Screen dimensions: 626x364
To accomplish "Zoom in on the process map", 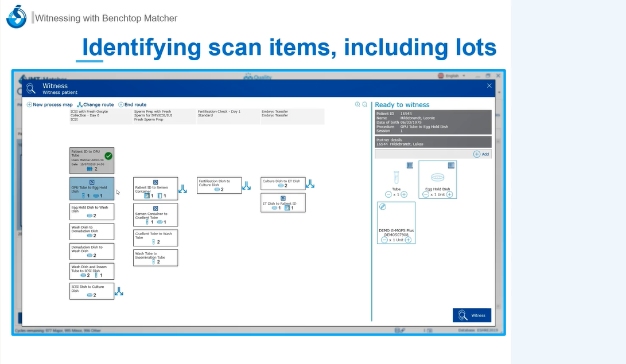I will click(357, 104).
